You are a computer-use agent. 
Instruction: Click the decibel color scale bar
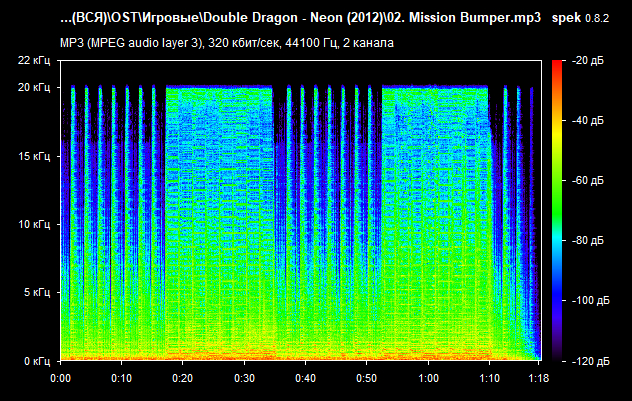click(557, 210)
